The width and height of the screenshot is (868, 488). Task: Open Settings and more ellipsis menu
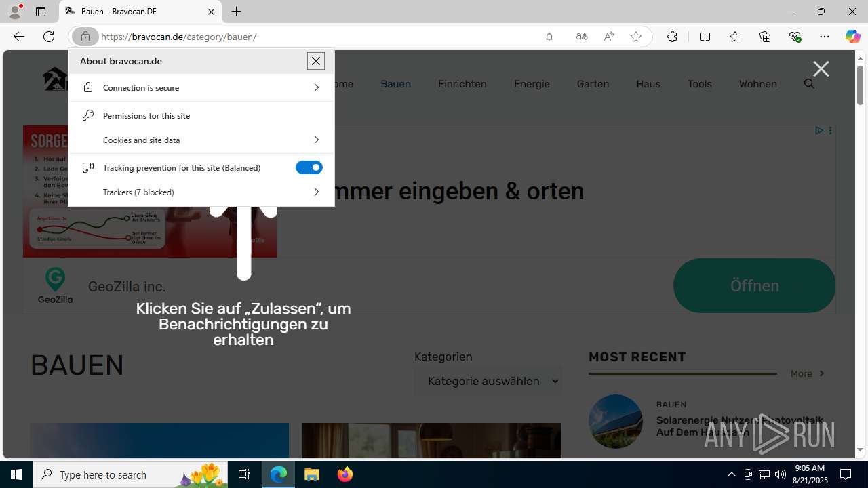825,37
